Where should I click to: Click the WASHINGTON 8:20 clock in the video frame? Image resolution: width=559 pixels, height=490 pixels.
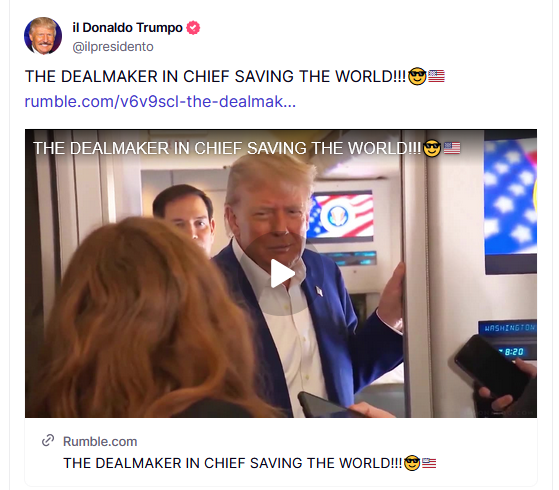click(x=508, y=340)
